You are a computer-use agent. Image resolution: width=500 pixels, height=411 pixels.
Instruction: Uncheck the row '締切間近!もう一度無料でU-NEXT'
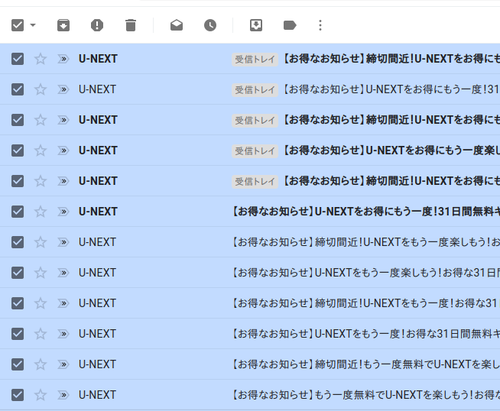[x=17, y=364]
